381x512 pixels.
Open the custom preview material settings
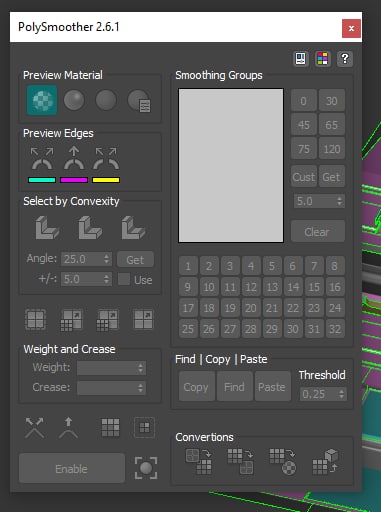tap(139, 101)
